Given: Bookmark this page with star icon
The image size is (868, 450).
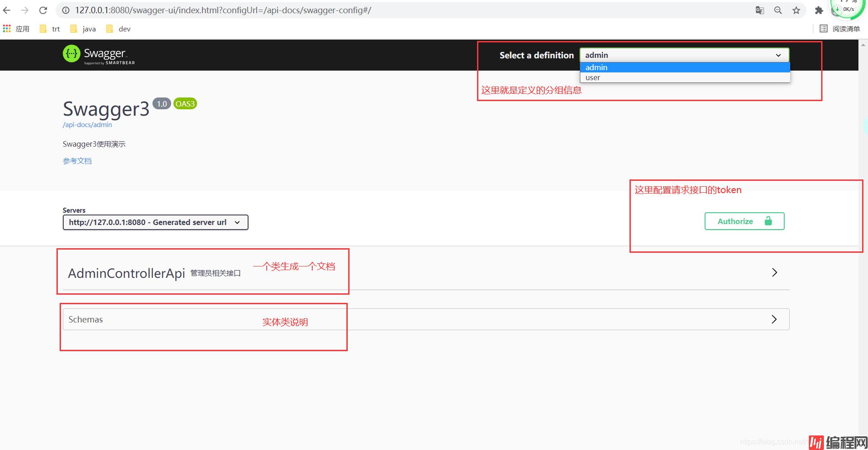Looking at the screenshot, I should [x=796, y=10].
